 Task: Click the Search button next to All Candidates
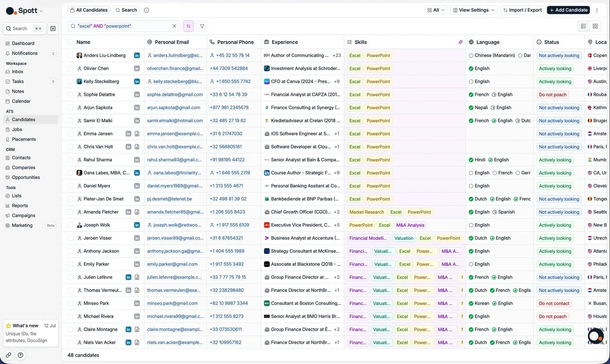point(126,10)
